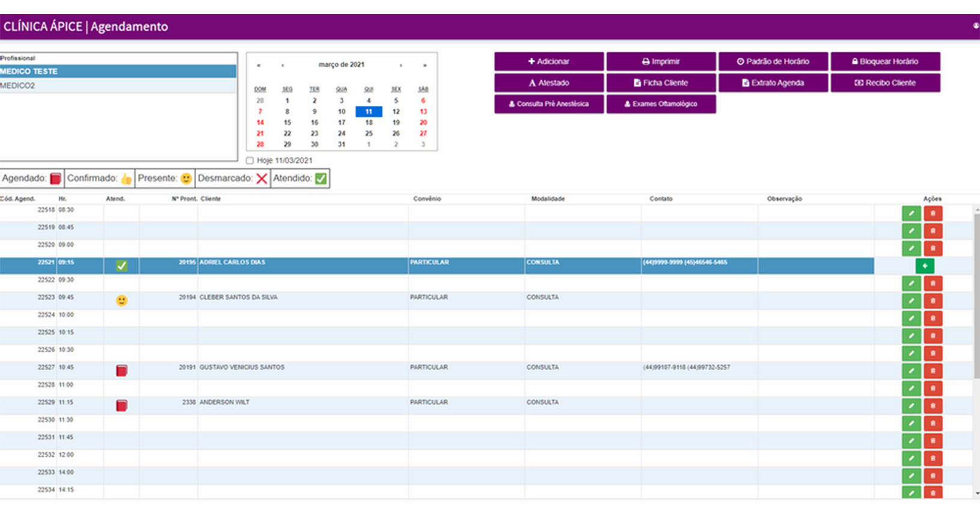
Task: Click the green action icon in the 09:15 row
Action: (925, 266)
